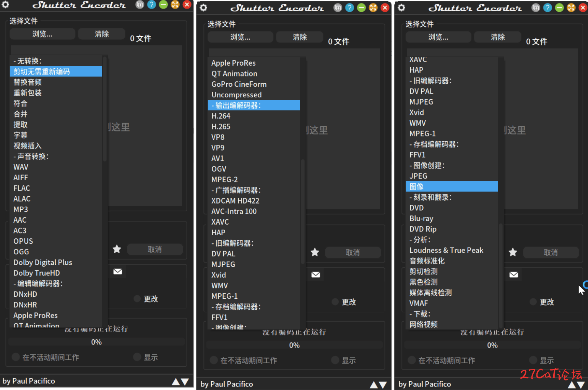Select Blu-ray in right function list
This screenshot has width=588, height=390.
(452, 218)
